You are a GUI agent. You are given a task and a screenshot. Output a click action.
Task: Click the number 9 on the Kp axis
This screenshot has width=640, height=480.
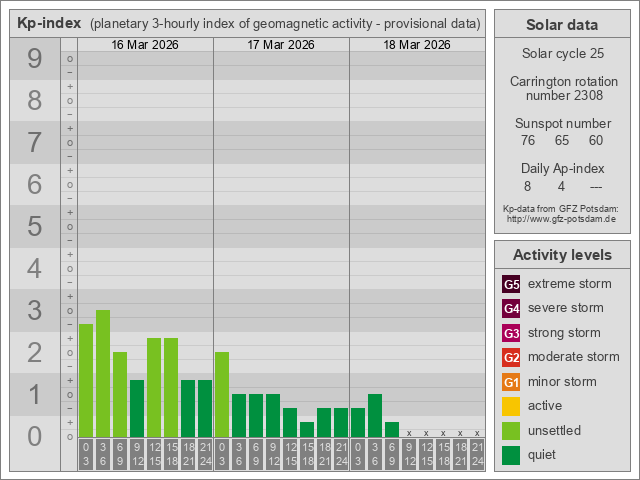tap(35, 59)
